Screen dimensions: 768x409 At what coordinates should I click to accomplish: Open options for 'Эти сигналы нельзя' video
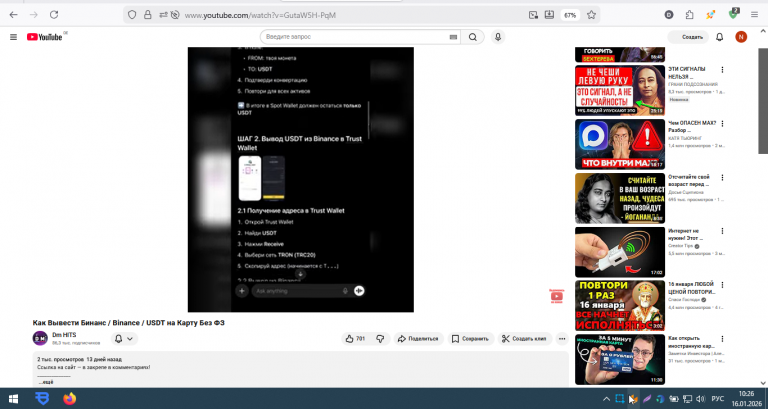pos(722,70)
